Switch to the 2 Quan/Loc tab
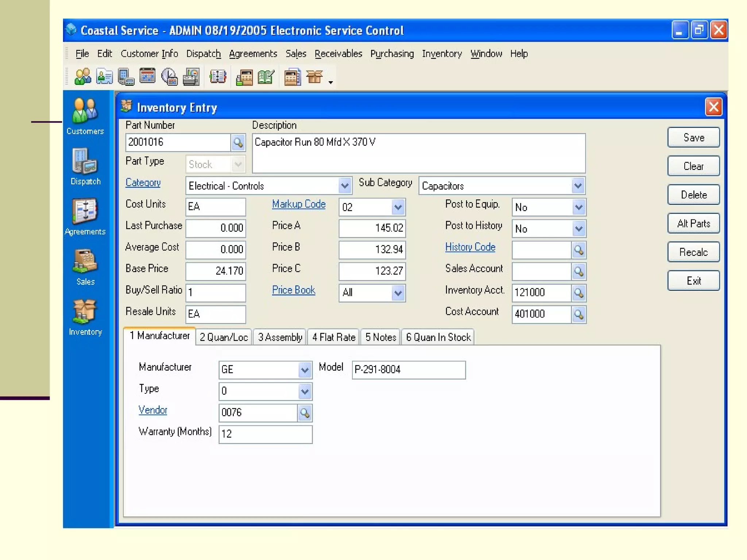This screenshot has width=747, height=560. click(224, 337)
